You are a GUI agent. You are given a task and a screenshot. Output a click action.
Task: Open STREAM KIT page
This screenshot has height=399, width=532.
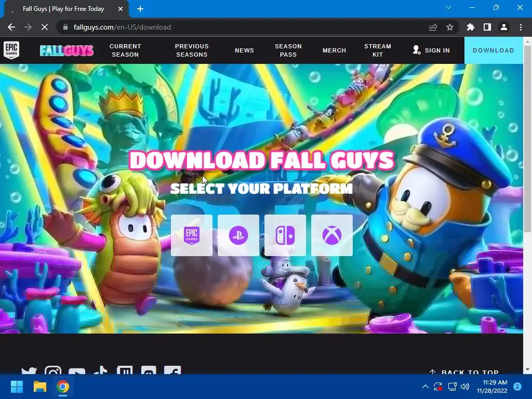click(x=378, y=50)
